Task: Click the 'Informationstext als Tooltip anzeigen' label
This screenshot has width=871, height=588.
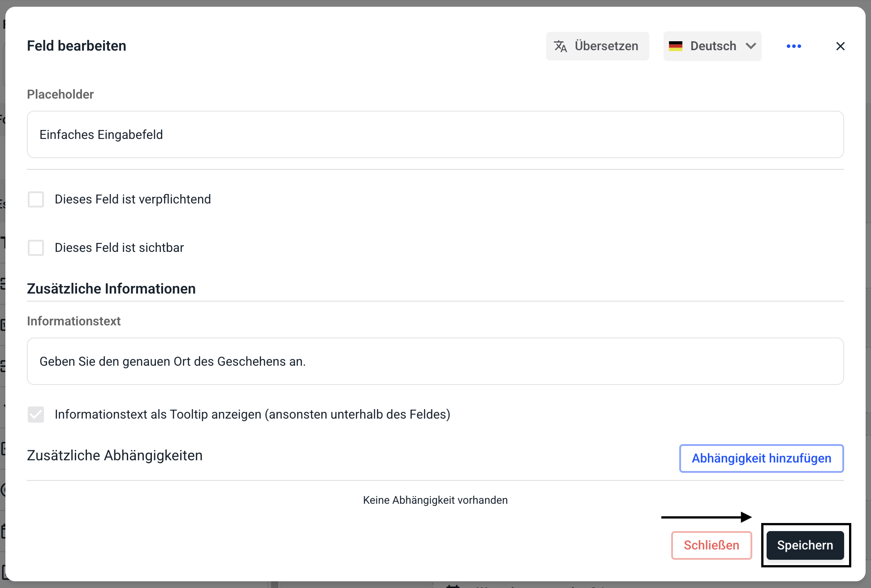Action: (x=252, y=415)
